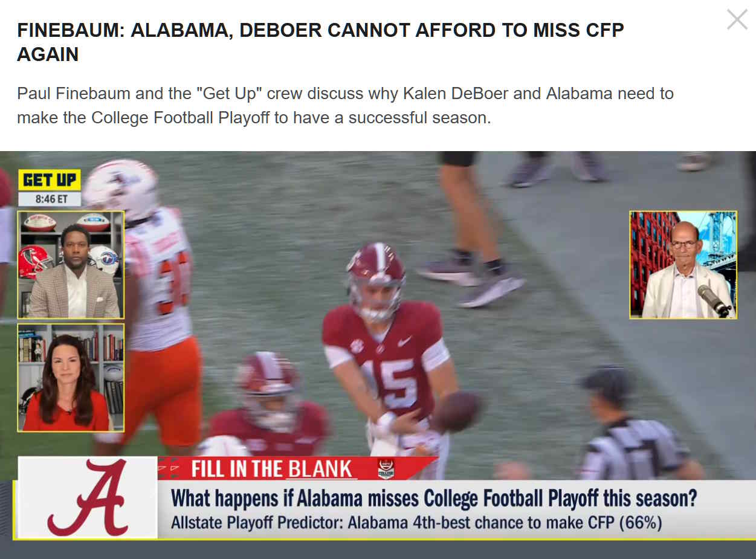
Task: Open the Finebaum Alabama DeBoer headline
Action: (x=320, y=42)
